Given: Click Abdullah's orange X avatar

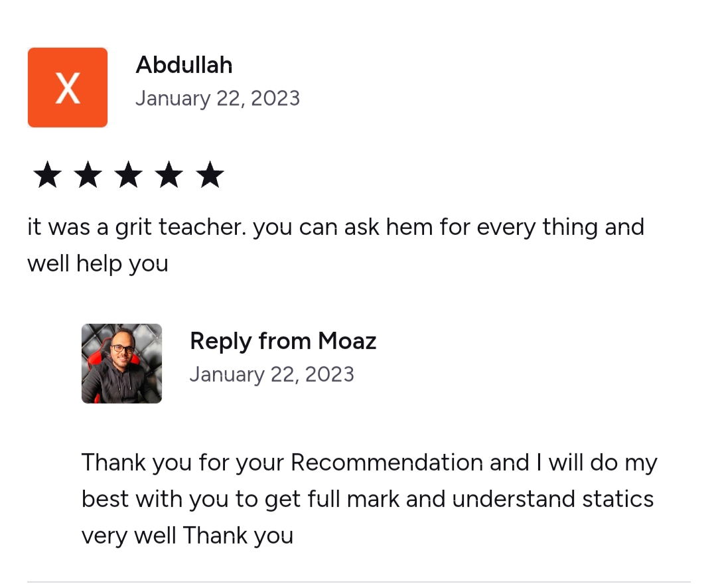Looking at the screenshot, I should click(68, 88).
